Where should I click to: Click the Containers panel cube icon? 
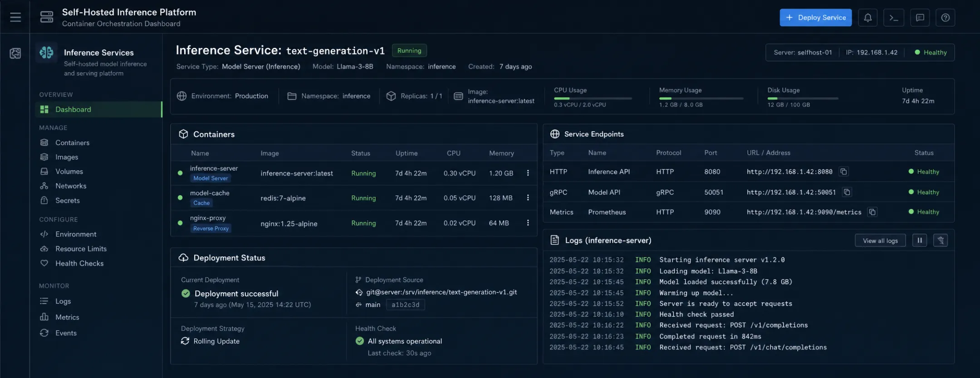[x=183, y=134]
